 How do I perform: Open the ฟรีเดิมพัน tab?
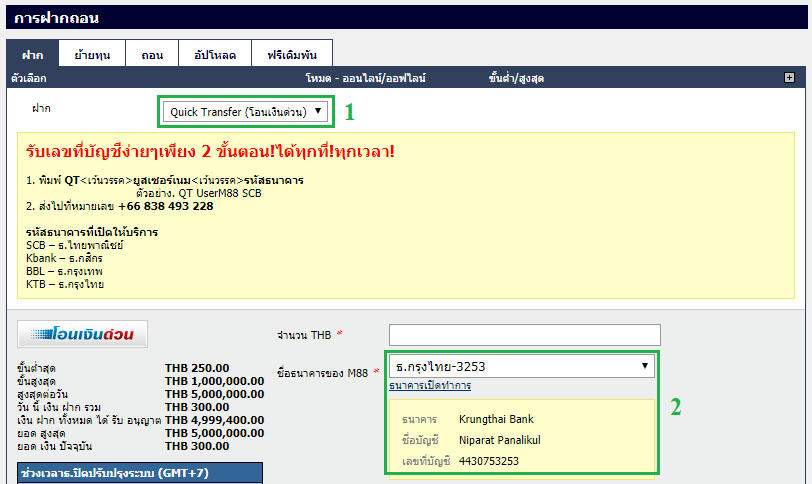tap(292, 54)
